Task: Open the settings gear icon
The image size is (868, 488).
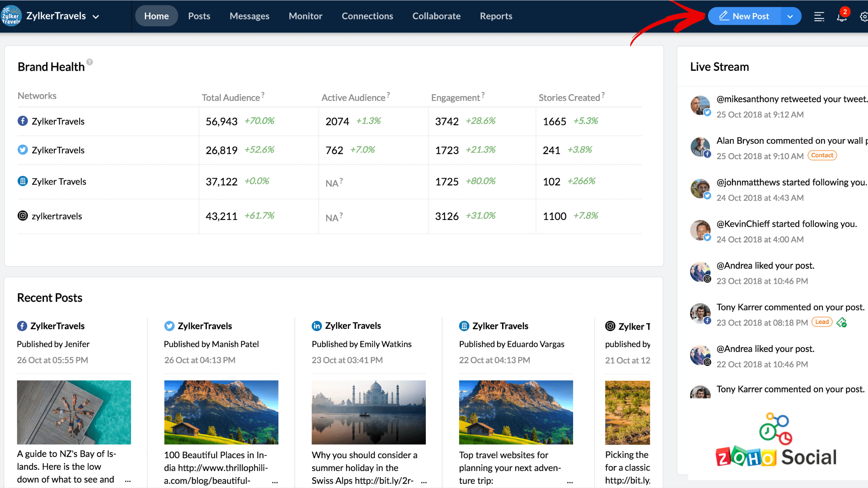Action: [x=864, y=17]
